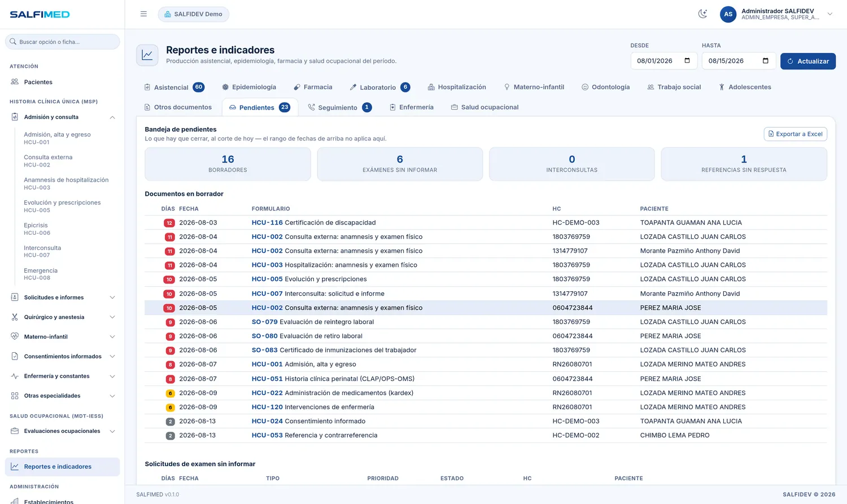847x504 pixels.
Task: Open HCU-053 Referencia y contrarreferencia draft
Action: (486, 435)
